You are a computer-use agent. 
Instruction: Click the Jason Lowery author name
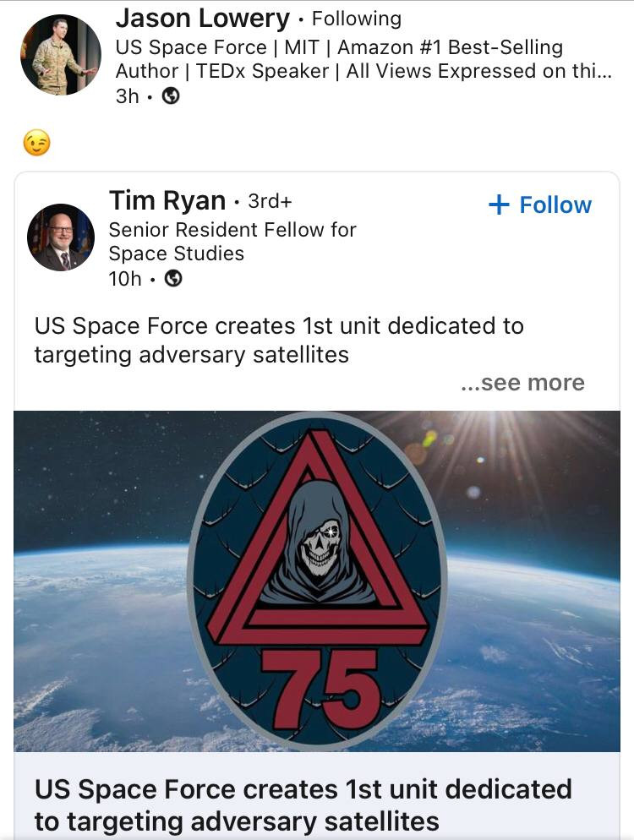202,18
